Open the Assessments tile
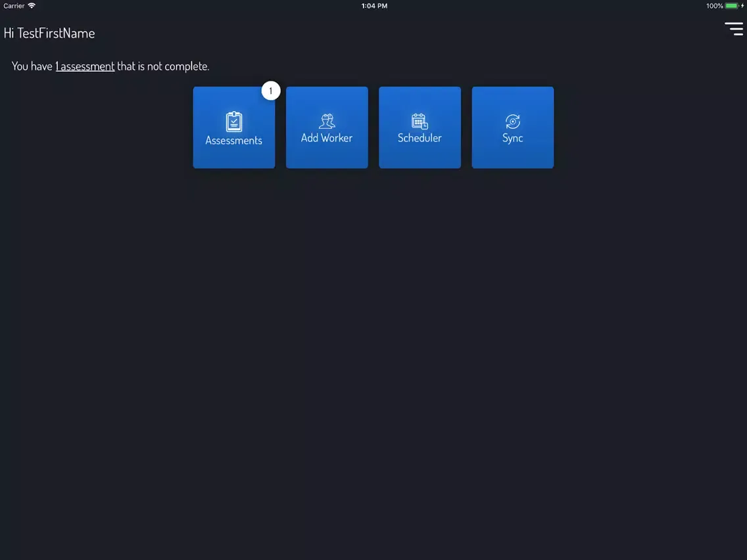The image size is (747, 560). pyautogui.click(x=234, y=127)
